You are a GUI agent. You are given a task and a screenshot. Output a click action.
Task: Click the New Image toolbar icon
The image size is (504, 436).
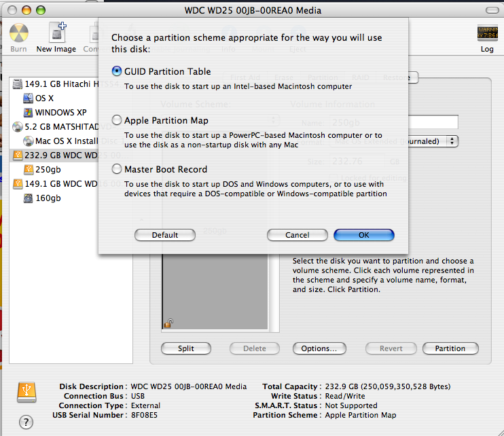click(57, 33)
